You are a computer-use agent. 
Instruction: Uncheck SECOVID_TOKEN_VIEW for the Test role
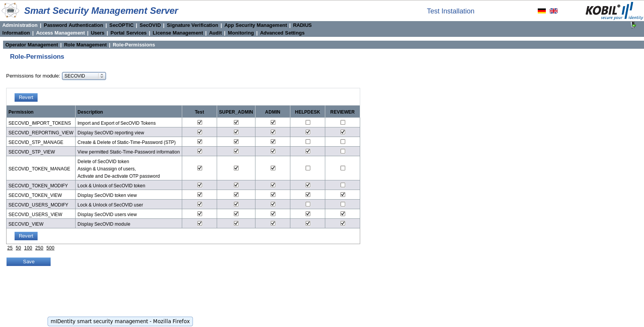pyautogui.click(x=200, y=195)
